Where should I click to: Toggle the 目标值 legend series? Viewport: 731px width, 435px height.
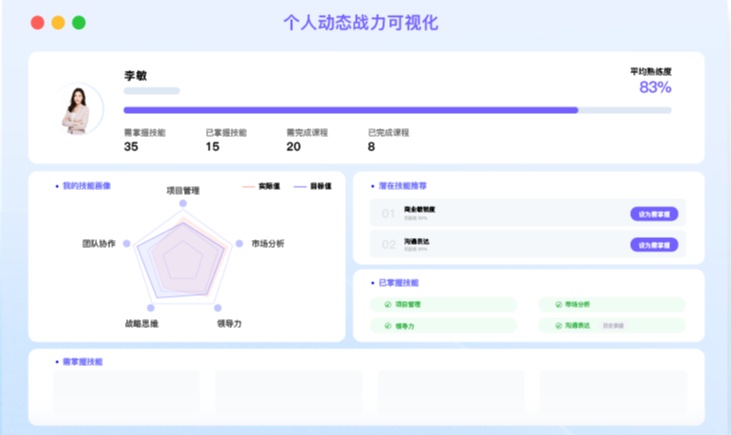pos(312,186)
